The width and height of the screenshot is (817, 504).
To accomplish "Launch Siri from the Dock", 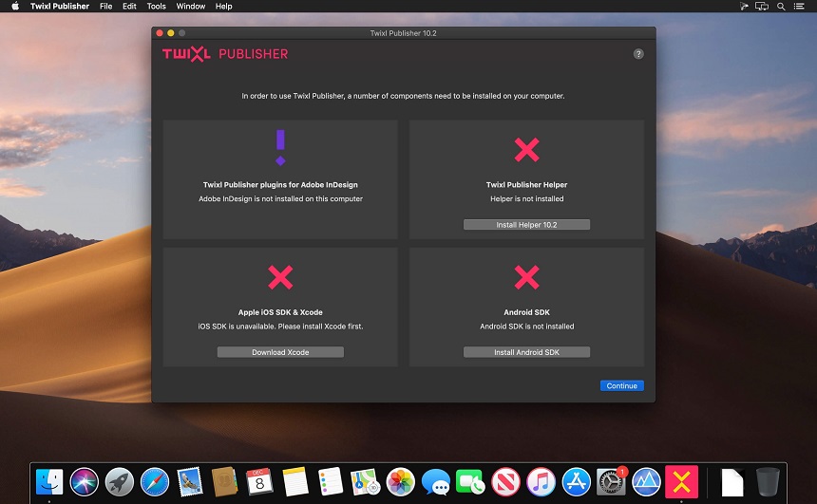I will (x=85, y=481).
